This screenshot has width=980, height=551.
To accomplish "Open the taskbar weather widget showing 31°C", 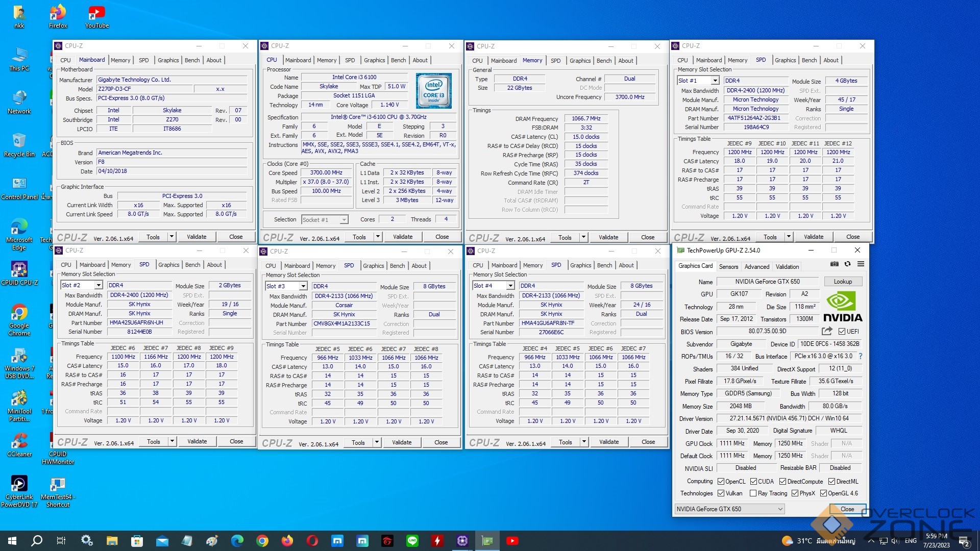I will coord(818,541).
